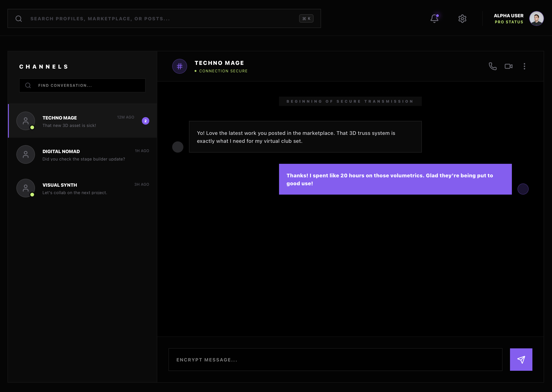Click the Connection Secure status label
Image resolution: width=552 pixels, height=392 pixels.
pyautogui.click(x=223, y=71)
